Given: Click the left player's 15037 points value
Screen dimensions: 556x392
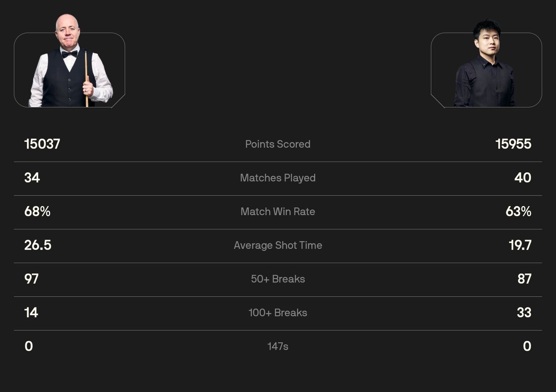Looking at the screenshot, I should 42,144.
